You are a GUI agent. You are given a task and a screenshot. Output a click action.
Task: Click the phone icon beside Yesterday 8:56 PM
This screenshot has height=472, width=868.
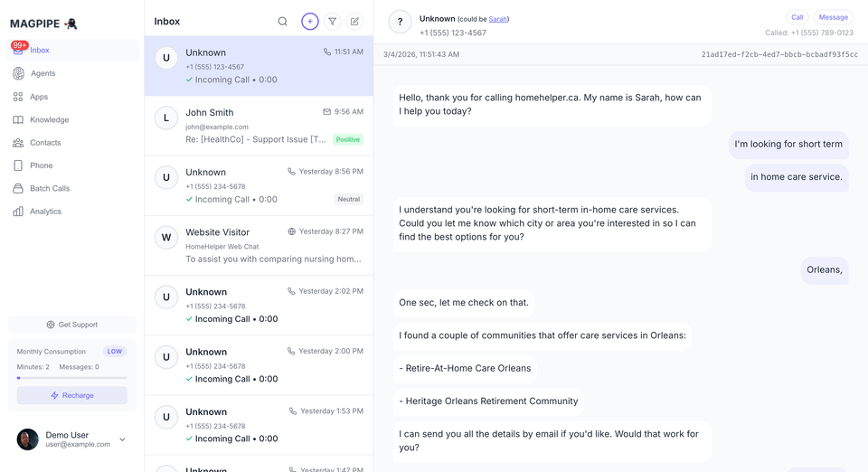[x=291, y=172]
